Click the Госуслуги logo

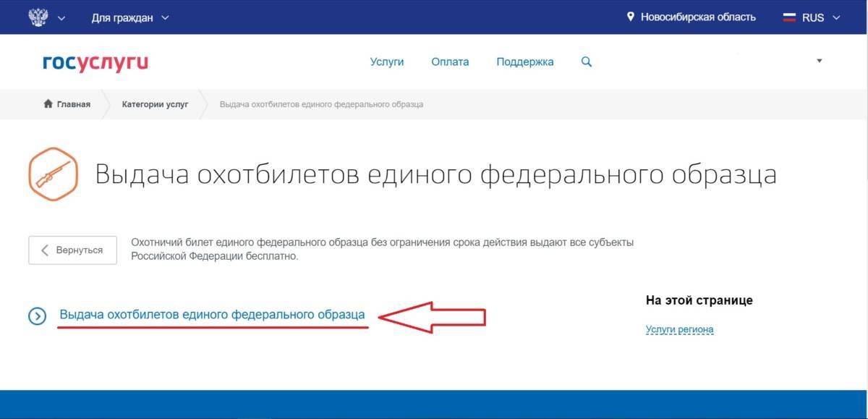coord(95,63)
